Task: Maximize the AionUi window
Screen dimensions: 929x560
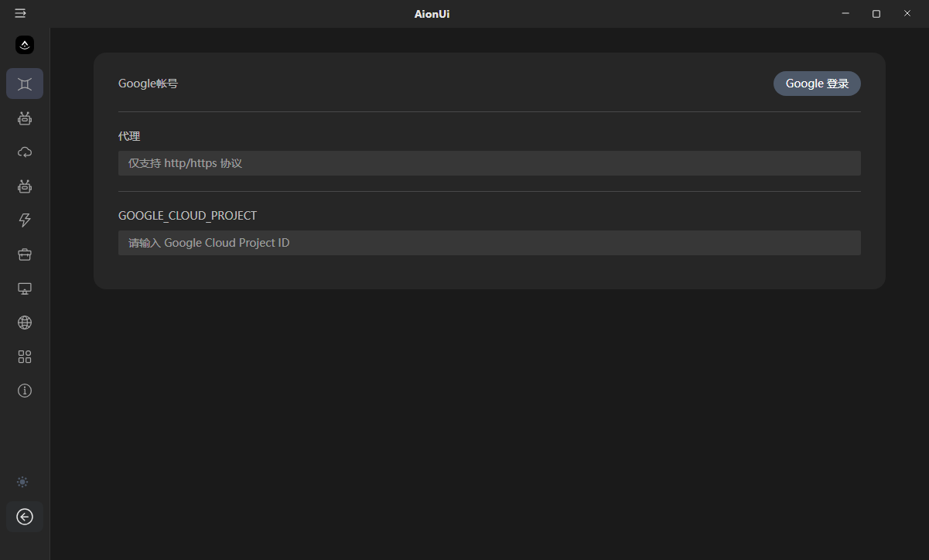Action: click(876, 14)
